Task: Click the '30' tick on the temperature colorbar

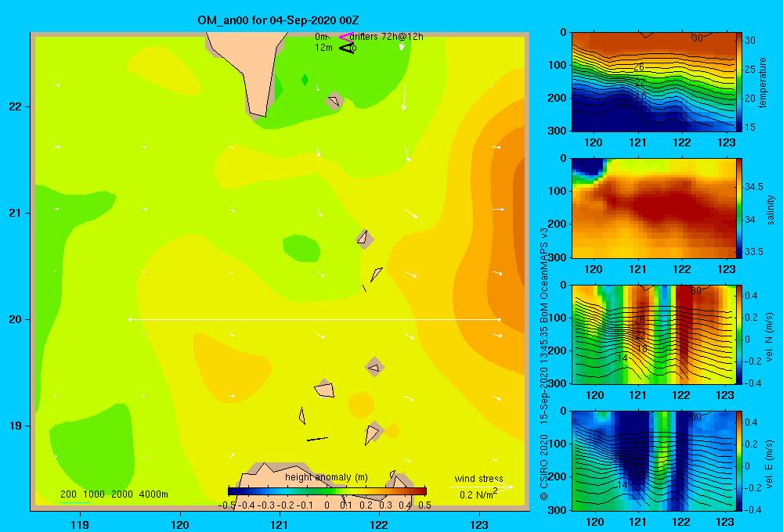Action: (750, 41)
